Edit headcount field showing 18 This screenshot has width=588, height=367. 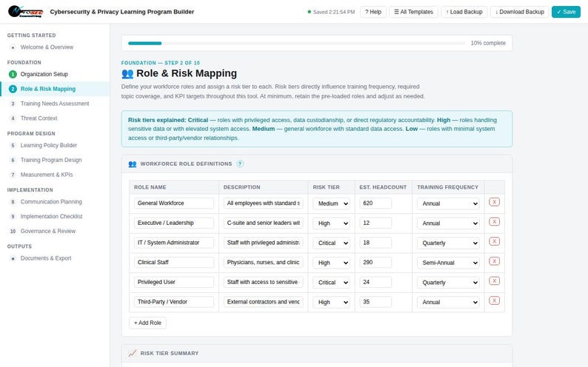(375, 243)
